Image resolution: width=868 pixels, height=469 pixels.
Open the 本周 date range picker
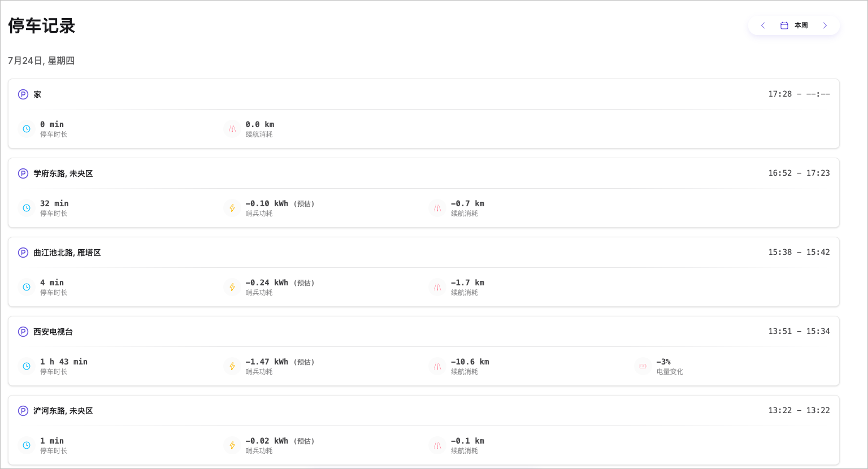801,25
